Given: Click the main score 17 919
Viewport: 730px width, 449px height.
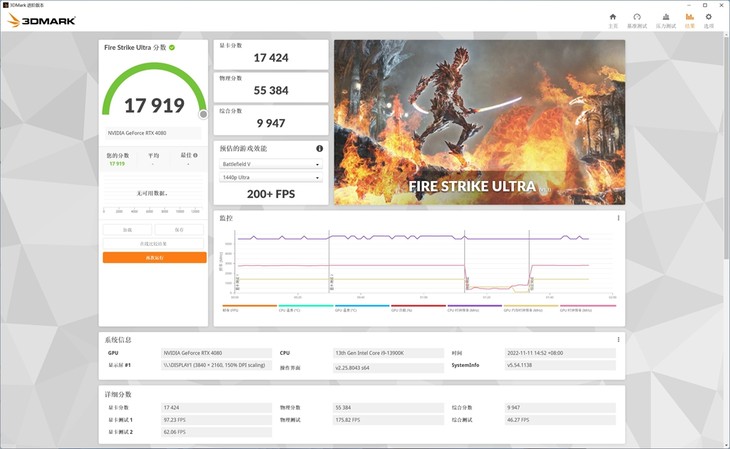Looking at the screenshot, I should [x=155, y=106].
